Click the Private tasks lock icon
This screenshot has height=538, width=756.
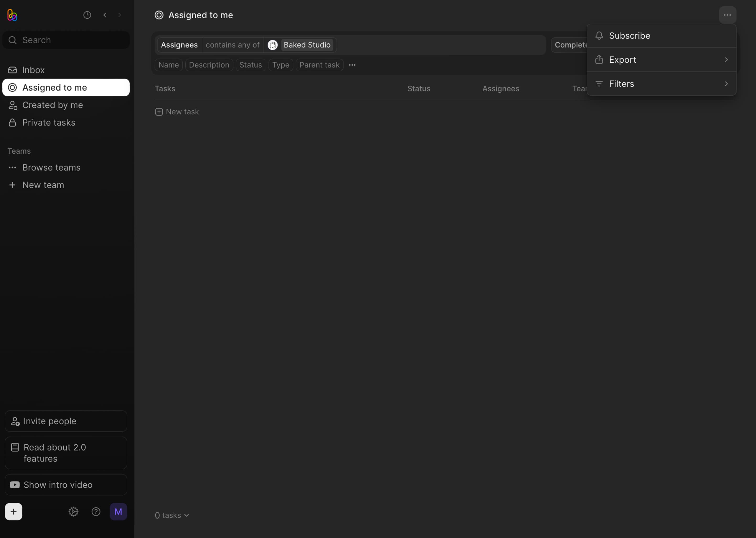[13, 123]
